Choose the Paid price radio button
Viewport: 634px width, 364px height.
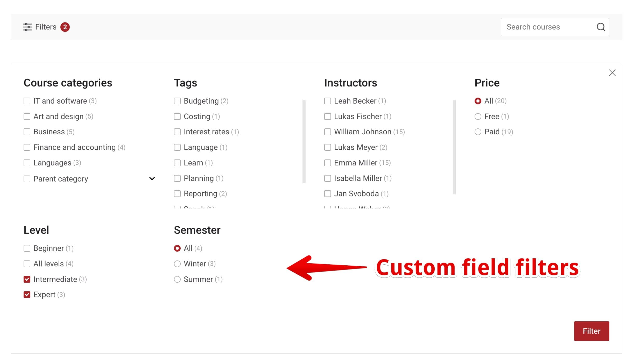(478, 132)
